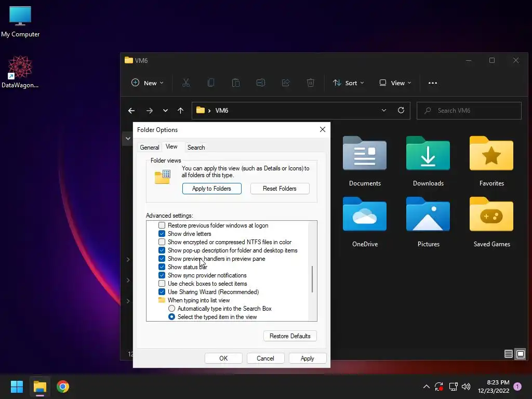The height and width of the screenshot is (399, 532).
Task: Go forward with the right arrow
Action: pos(149,111)
